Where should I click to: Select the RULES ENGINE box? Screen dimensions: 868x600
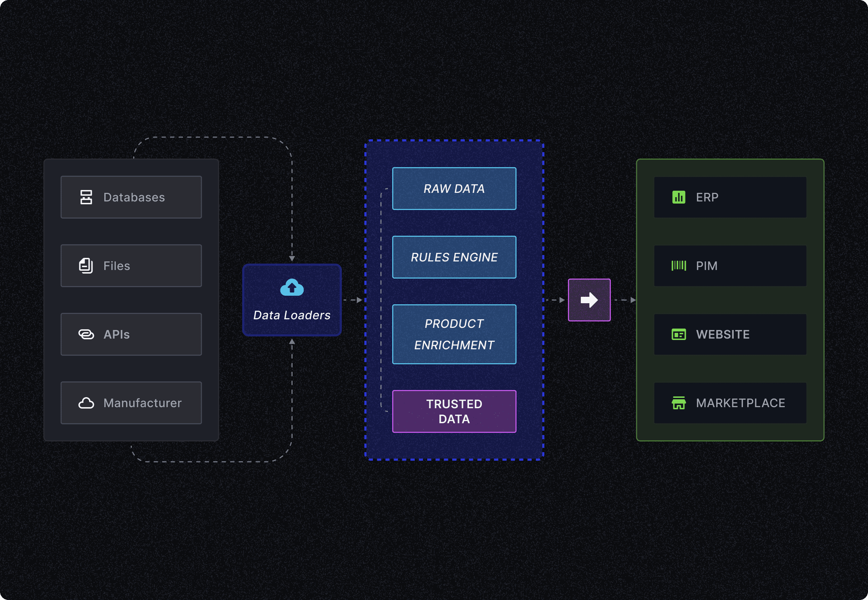(454, 257)
